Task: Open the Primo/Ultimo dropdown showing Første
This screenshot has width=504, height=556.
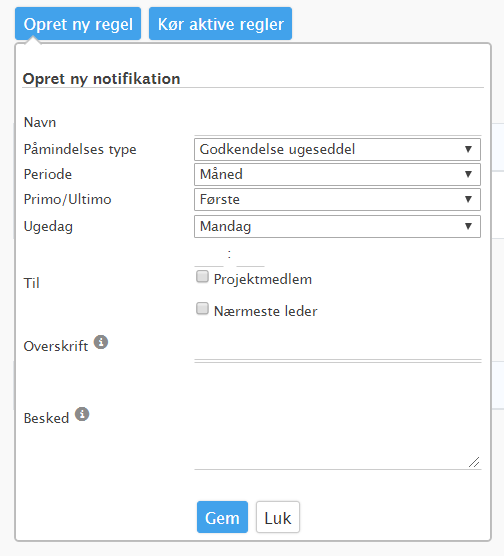Action: click(337, 200)
